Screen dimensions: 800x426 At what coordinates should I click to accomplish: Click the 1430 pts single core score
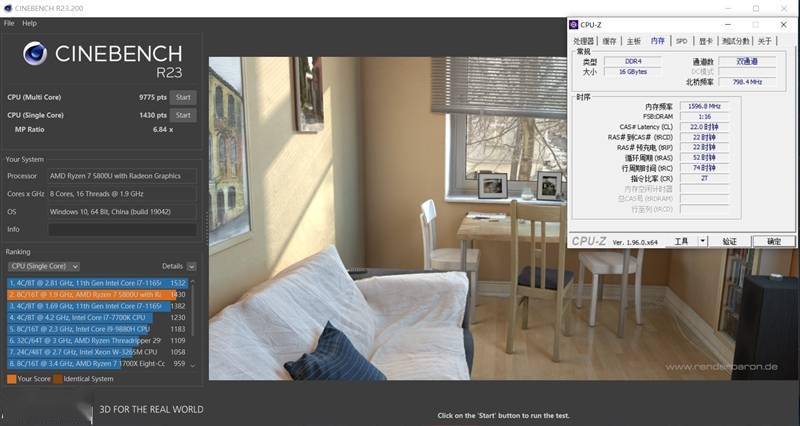153,115
